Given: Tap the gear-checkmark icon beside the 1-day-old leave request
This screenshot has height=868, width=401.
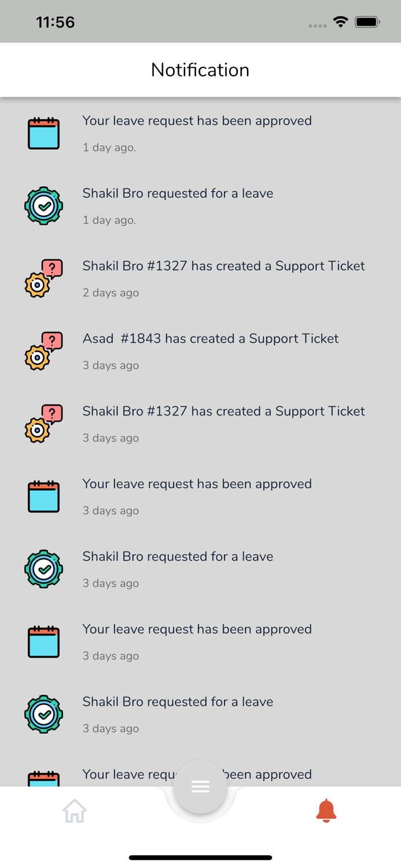Looking at the screenshot, I should click(x=43, y=206).
